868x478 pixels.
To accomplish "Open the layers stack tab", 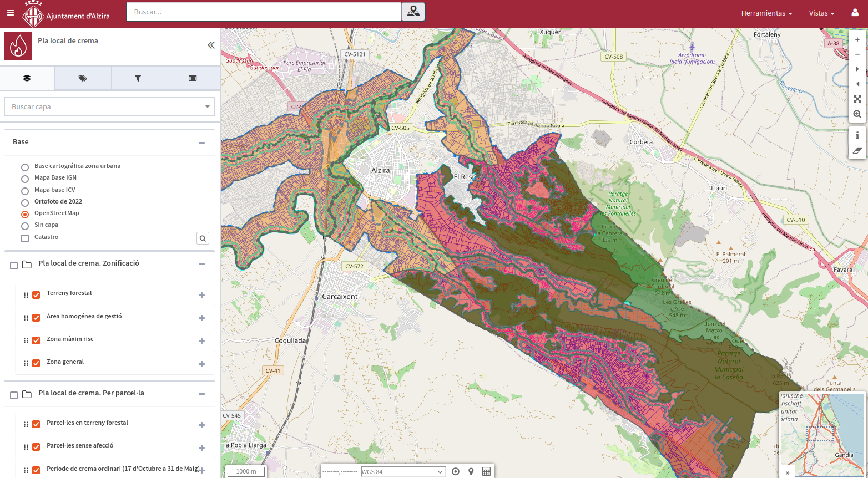I will tap(27, 78).
